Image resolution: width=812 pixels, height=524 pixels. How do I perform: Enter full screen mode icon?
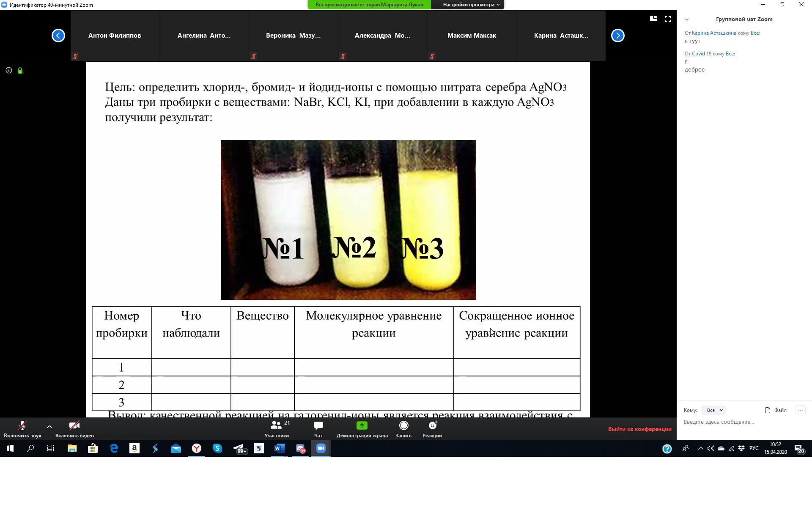pyautogui.click(x=667, y=19)
